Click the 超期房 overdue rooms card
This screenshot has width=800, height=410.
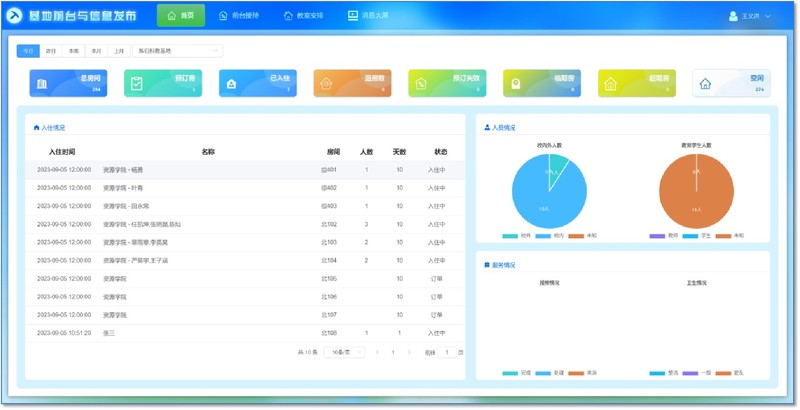(x=637, y=83)
